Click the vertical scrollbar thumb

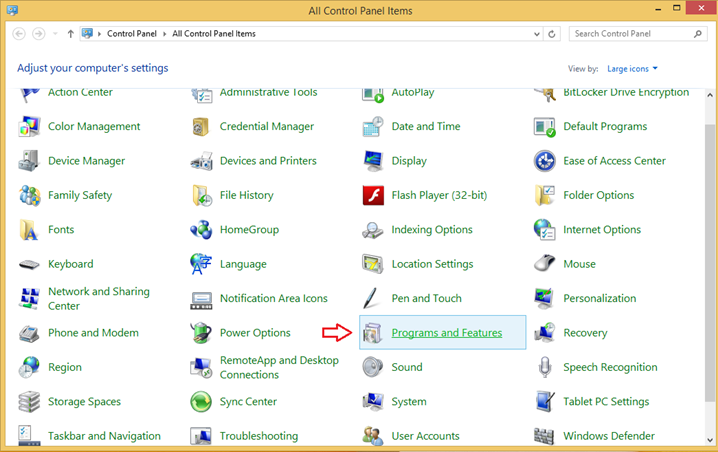click(710, 263)
